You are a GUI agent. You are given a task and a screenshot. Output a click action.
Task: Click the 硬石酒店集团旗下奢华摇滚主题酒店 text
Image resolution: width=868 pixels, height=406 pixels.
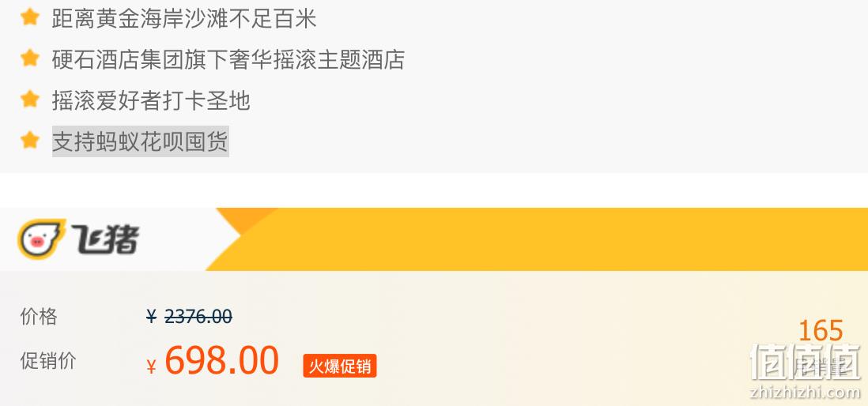click(228, 59)
